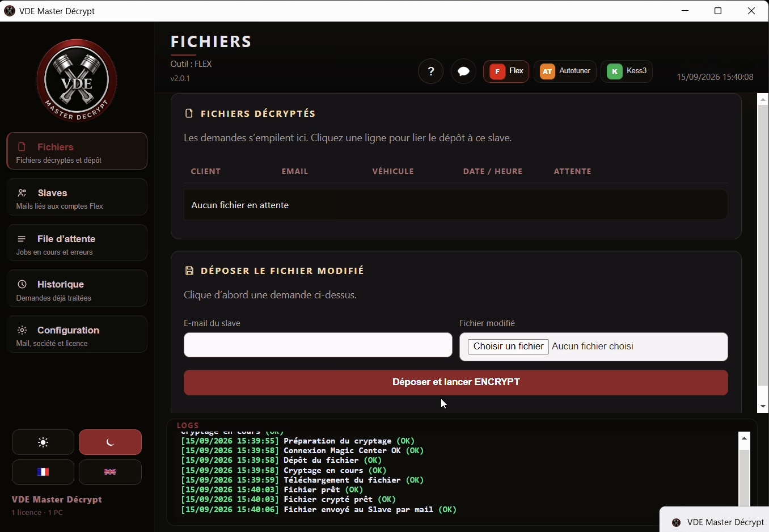Click the VÉHICULE column header

394,171
